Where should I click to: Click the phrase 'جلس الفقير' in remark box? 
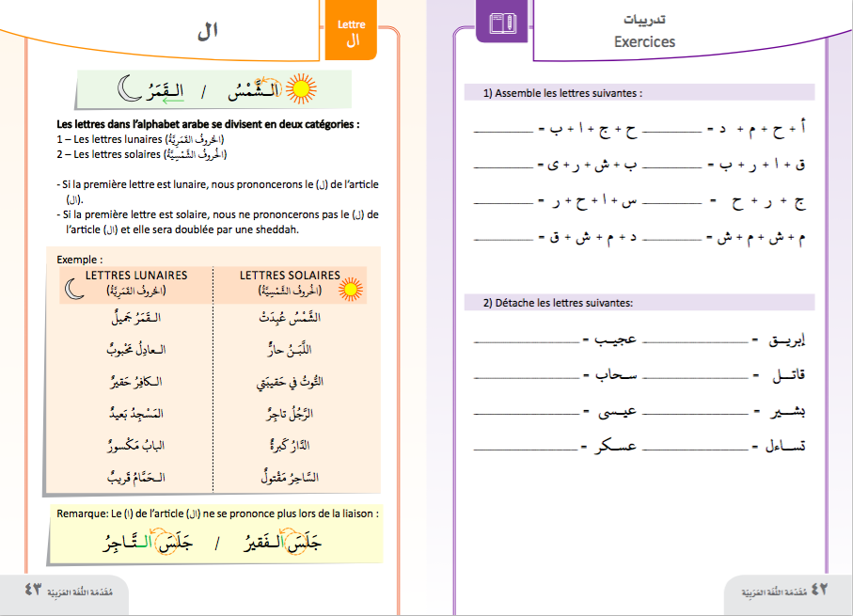pyautogui.click(x=282, y=543)
